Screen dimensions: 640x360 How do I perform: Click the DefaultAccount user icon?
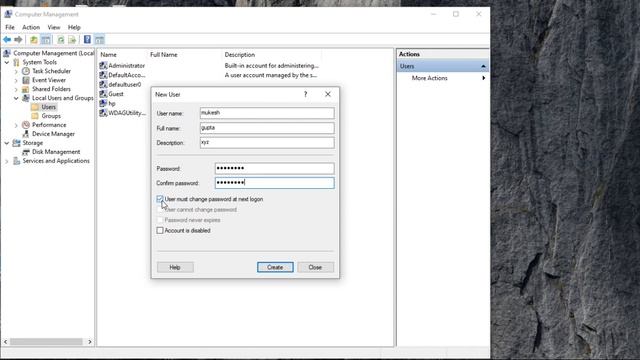pos(103,75)
